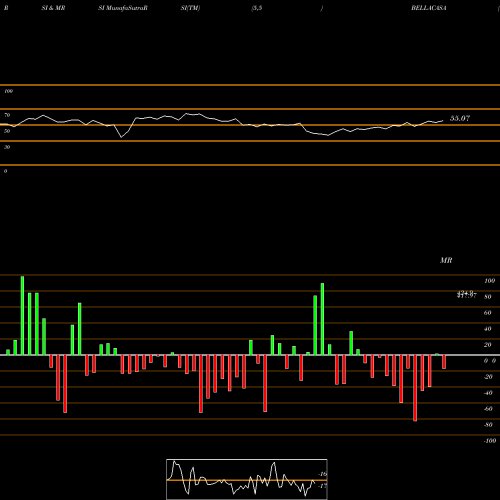Click the overlapping price value near the 80 label
The image size is (500, 500).
[467, 294]
